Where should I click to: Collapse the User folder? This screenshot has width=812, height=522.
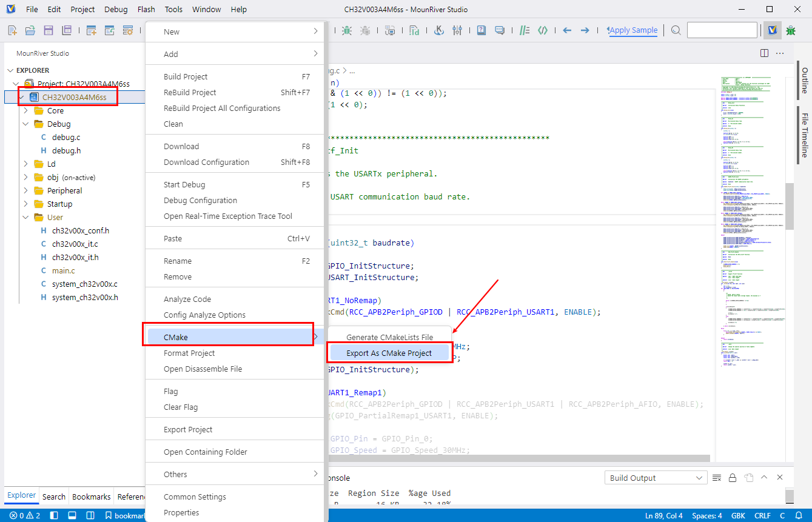coord(25,218)
